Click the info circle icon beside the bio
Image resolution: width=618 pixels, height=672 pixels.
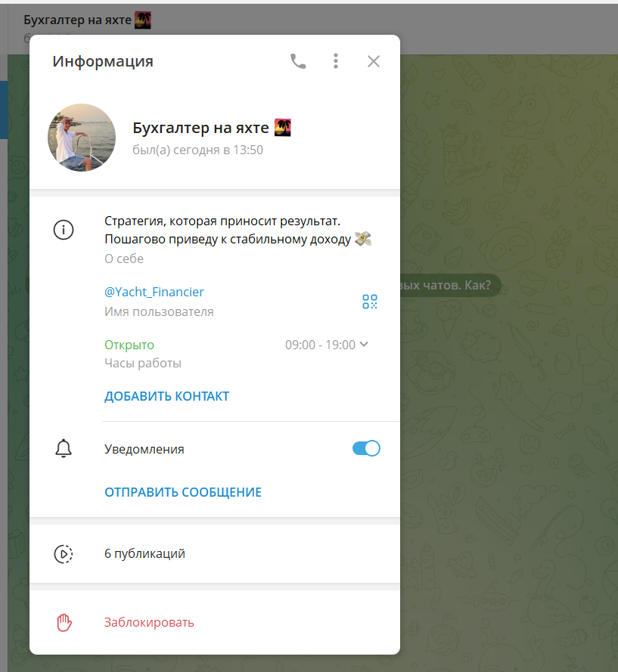64,229
